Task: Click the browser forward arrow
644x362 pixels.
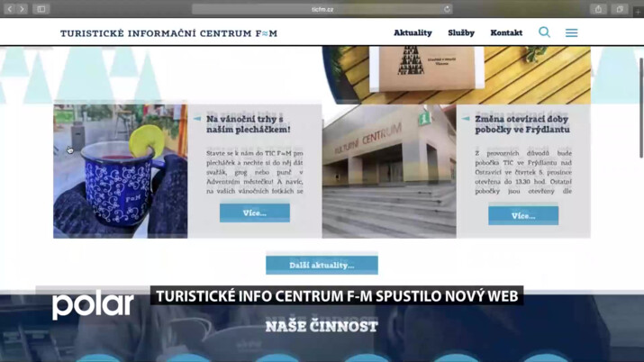Action: click(x=23, y=9)
